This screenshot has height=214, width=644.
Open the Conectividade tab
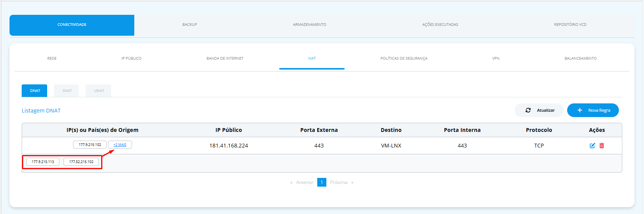pyautogui.click(x=72, y=25)
